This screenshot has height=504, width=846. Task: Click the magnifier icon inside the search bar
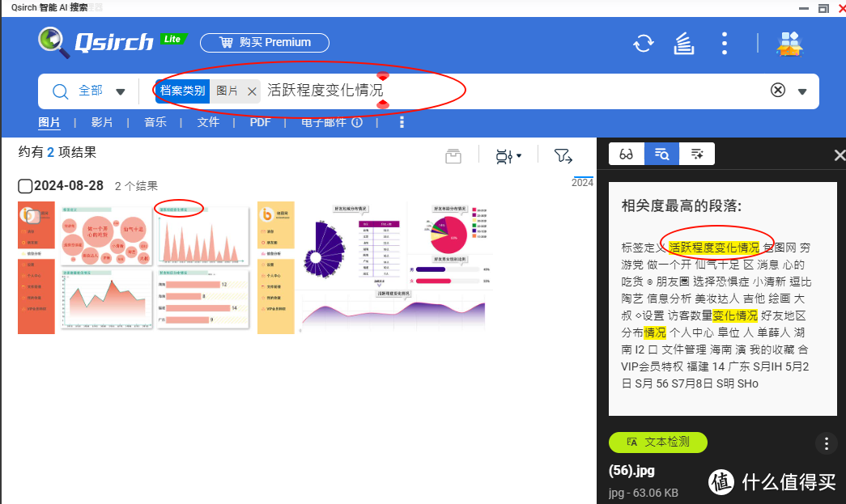[x=60, y=91]
